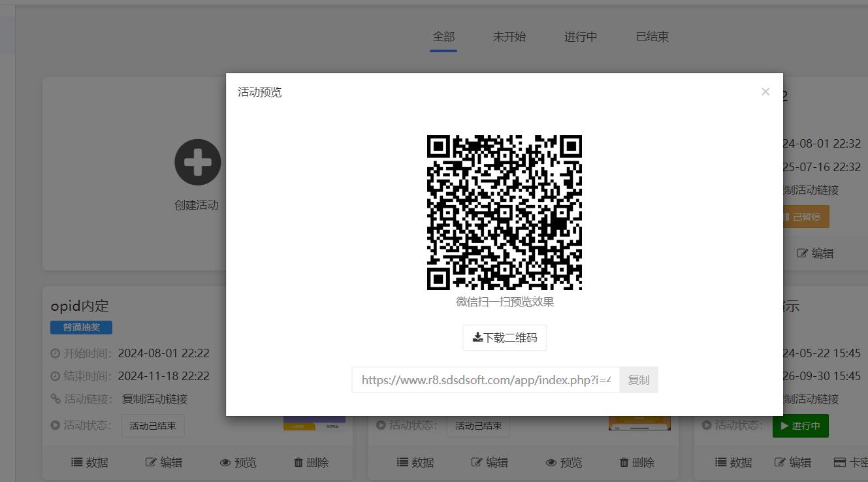
Task: Click the green 进行中 status button
Action: point(801,426)
